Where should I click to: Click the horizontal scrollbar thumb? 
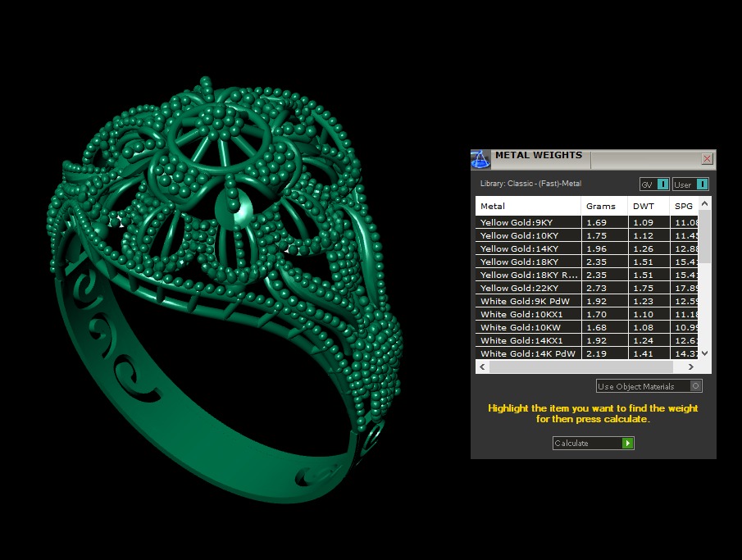[580, 367]
